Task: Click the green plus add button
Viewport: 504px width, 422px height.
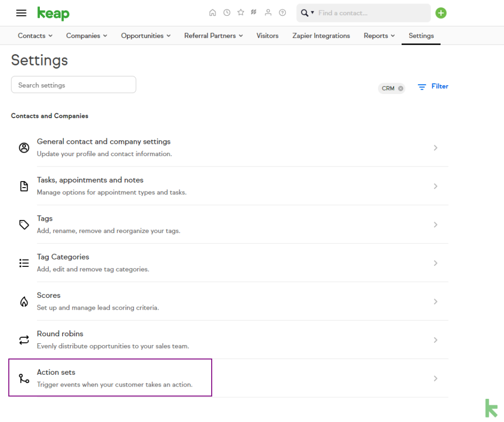Action: (441, 13)
